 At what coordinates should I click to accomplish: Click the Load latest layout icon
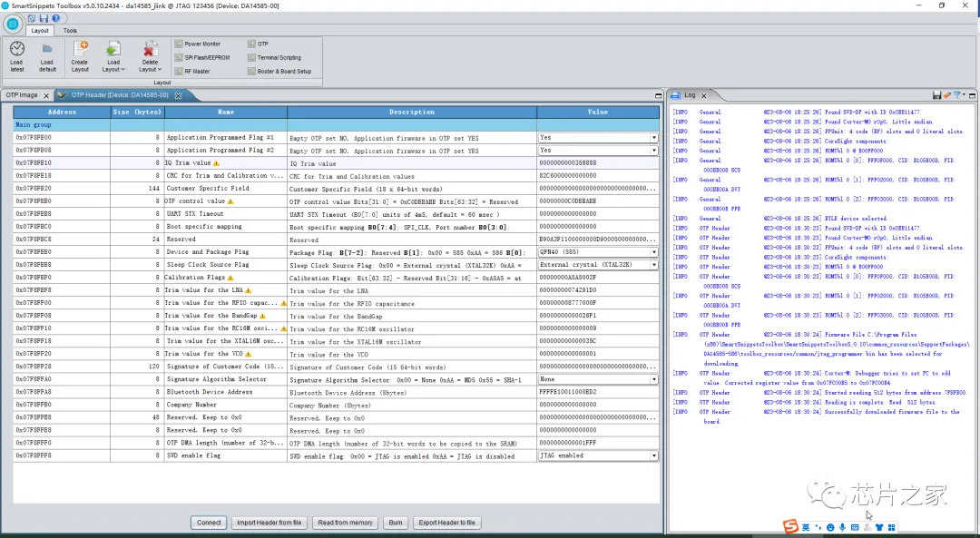[x=17, y=50]
